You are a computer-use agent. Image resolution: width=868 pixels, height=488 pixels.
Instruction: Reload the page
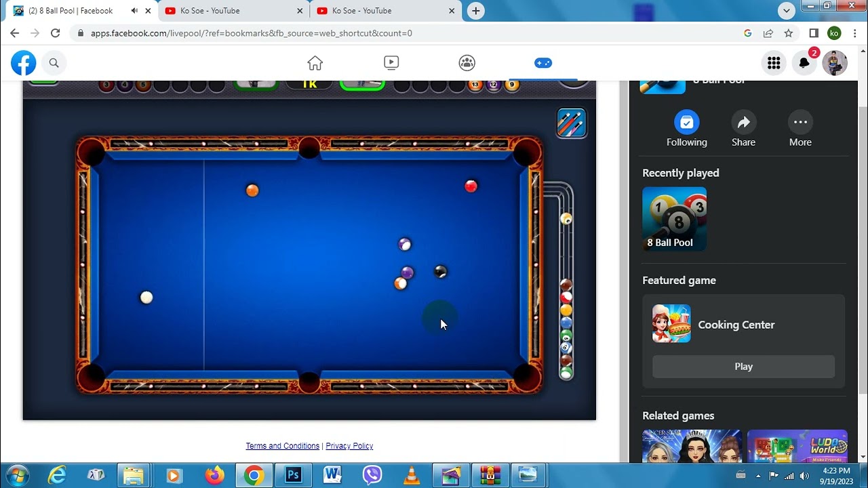56,33
